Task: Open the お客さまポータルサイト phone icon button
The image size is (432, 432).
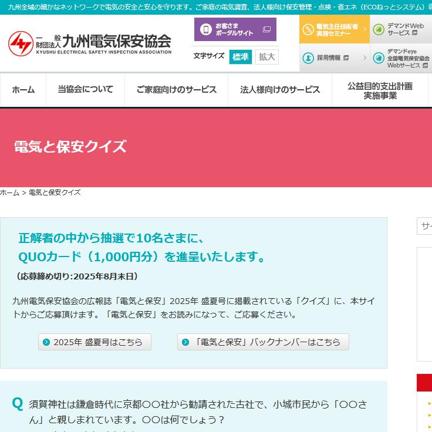Action: [x=206, y=29]
